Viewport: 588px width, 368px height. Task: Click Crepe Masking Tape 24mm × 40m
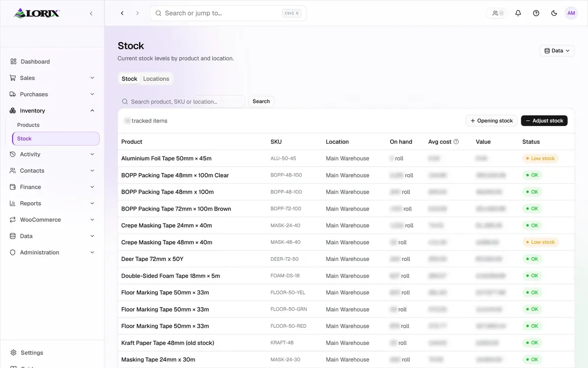point(167,226)
